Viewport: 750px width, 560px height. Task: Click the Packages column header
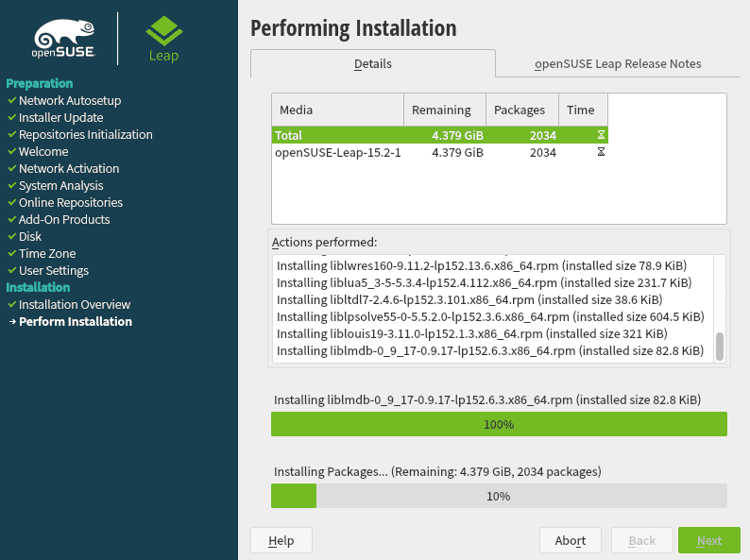[522, 110]
